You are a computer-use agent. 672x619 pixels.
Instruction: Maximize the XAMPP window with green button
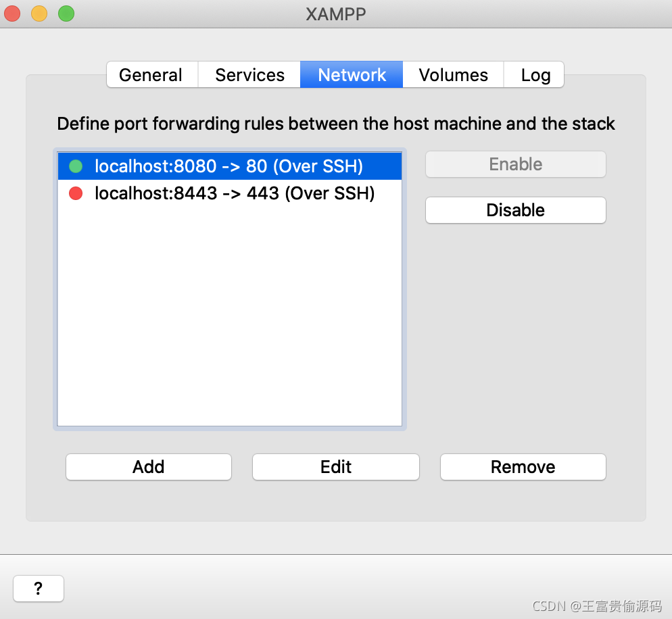tap(66, 14)
